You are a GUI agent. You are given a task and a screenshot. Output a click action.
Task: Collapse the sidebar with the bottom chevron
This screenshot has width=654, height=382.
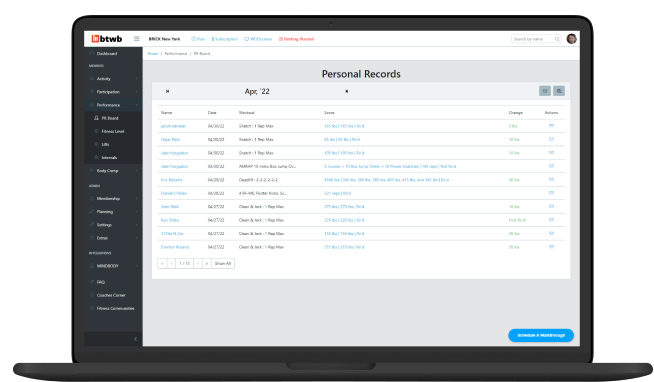[x=135, y=339]
